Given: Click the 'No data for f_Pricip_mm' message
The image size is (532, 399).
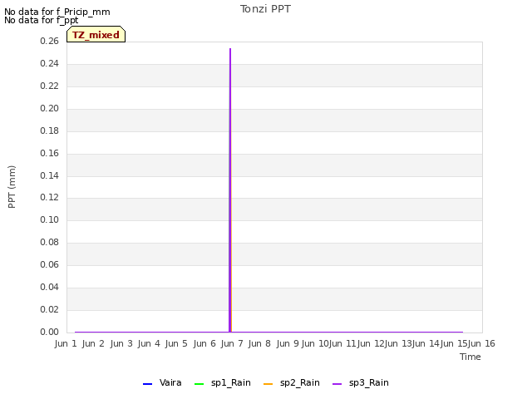Looking at the screenshot, I should [57, 12].
